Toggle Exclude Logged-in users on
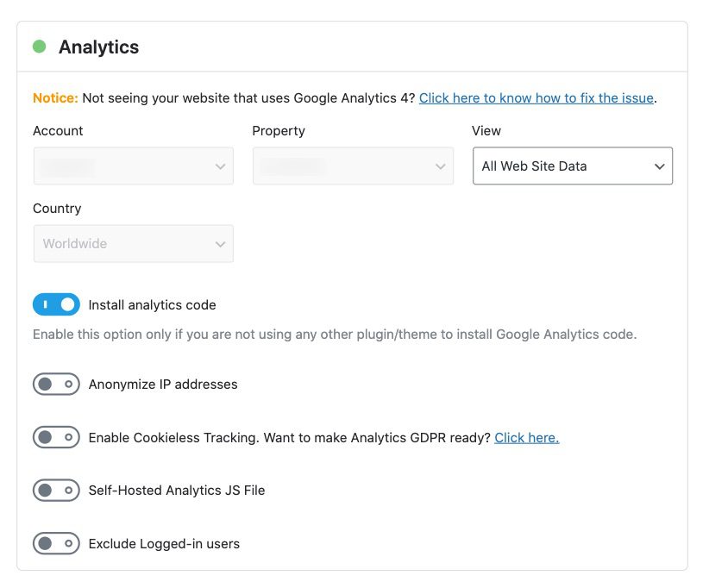 56,544
